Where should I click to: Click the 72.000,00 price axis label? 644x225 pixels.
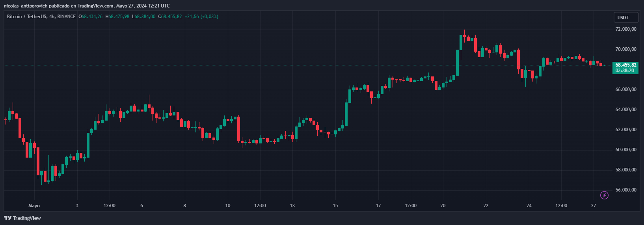[626, 29]
